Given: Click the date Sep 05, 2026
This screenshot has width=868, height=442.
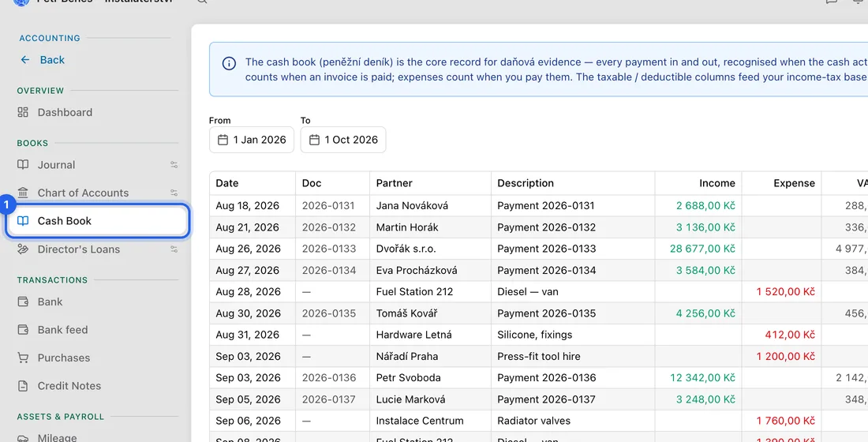Looking at the screenshot, I should pyautogui.click(x=248, y=399).
